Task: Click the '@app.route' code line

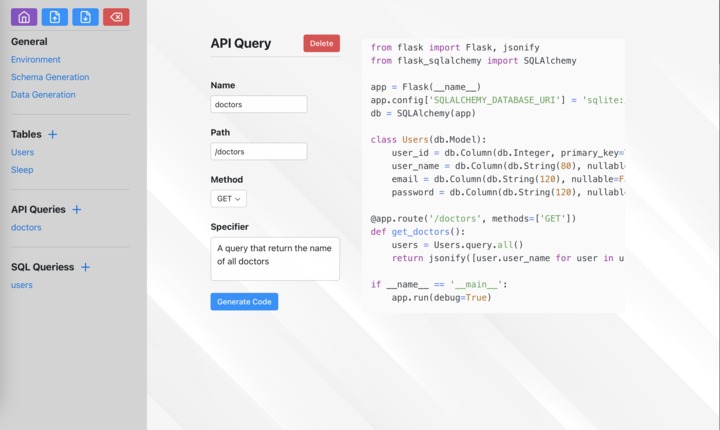Action: (473, 219)
